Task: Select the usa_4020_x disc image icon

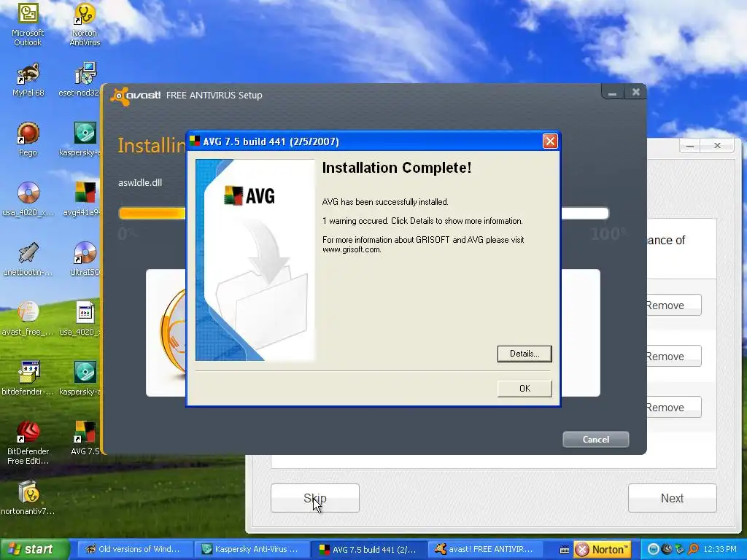Action: 28,192
